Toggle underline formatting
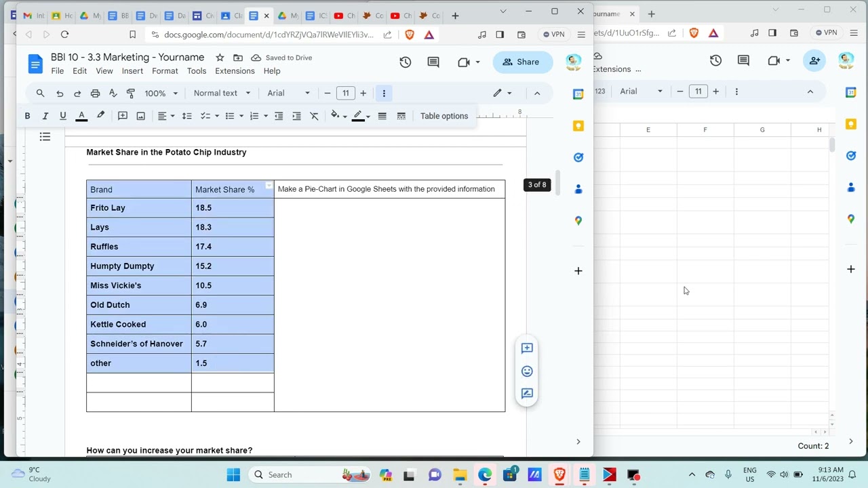 click(63, 116)
